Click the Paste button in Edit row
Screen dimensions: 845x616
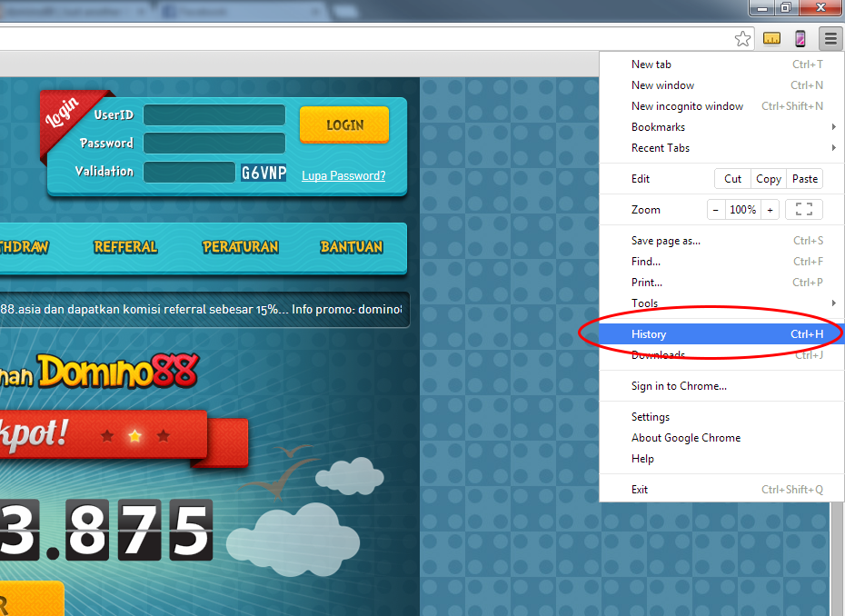click(805, 179)
